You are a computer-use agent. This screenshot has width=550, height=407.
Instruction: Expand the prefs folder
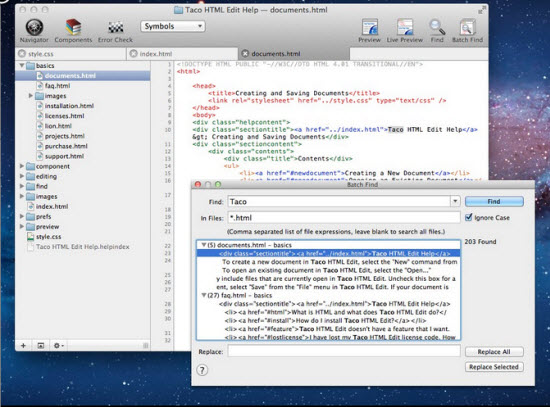[22, 216]
